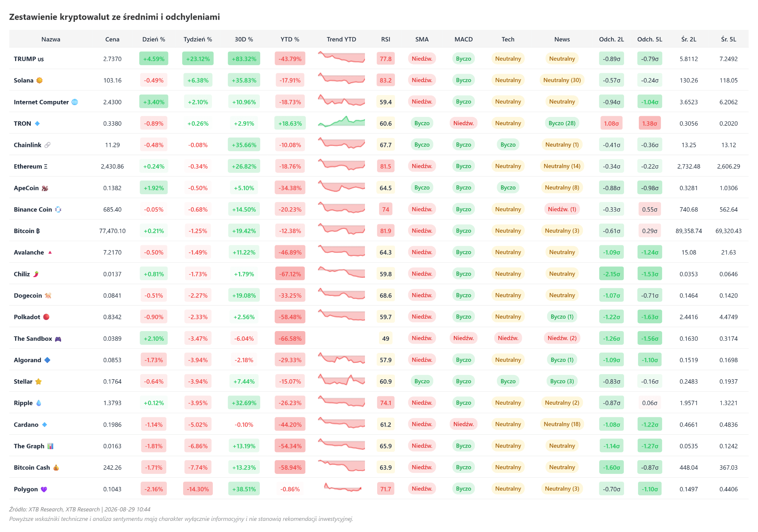Sort by the RSI column header

pyautogui.click(x=386, y=39)
